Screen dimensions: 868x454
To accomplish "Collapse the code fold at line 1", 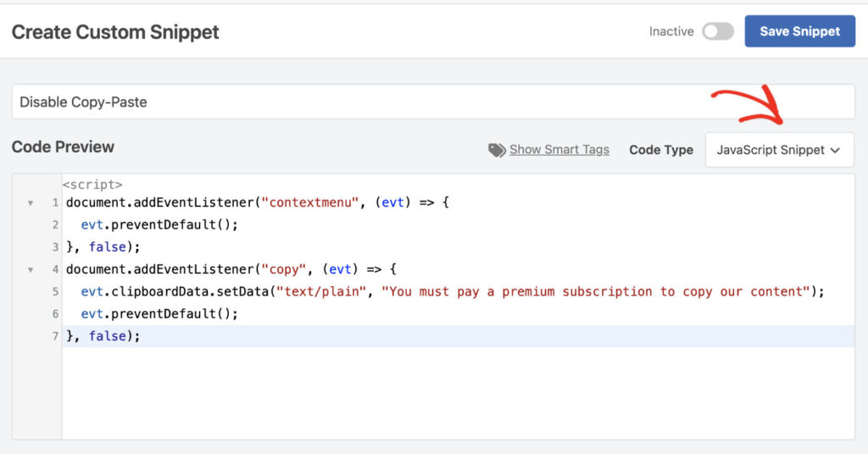I will (31, 203).
